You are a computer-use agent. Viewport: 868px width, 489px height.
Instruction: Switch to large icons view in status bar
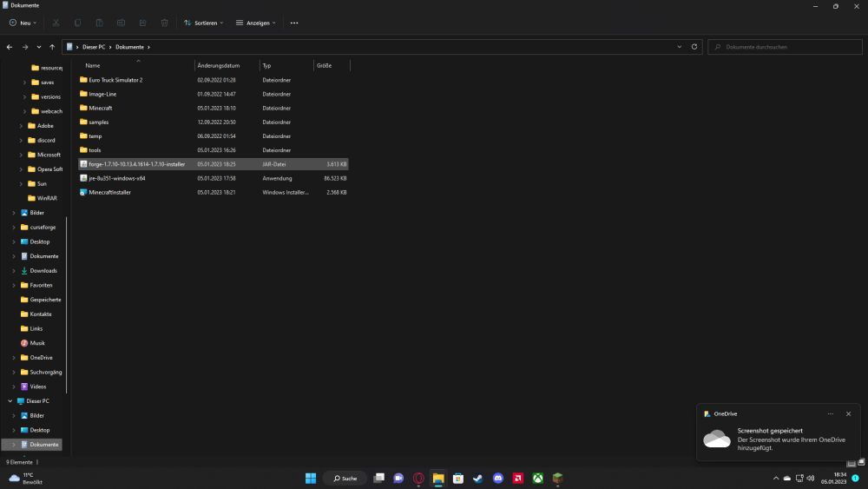point(861,462)
